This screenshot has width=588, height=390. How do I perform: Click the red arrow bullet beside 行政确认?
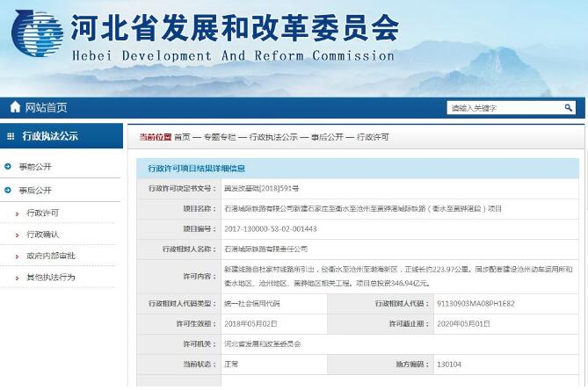(x=17, y=235)
